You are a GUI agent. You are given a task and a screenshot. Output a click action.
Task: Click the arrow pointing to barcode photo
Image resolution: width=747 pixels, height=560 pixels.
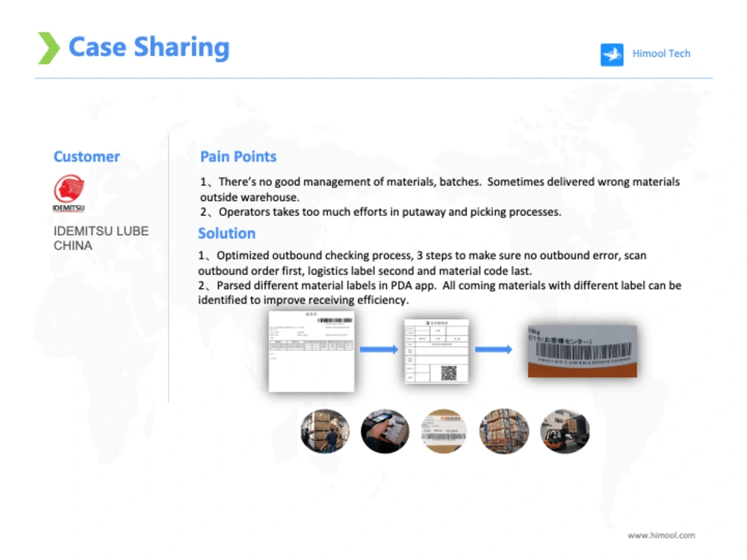[x=494, y=349]
